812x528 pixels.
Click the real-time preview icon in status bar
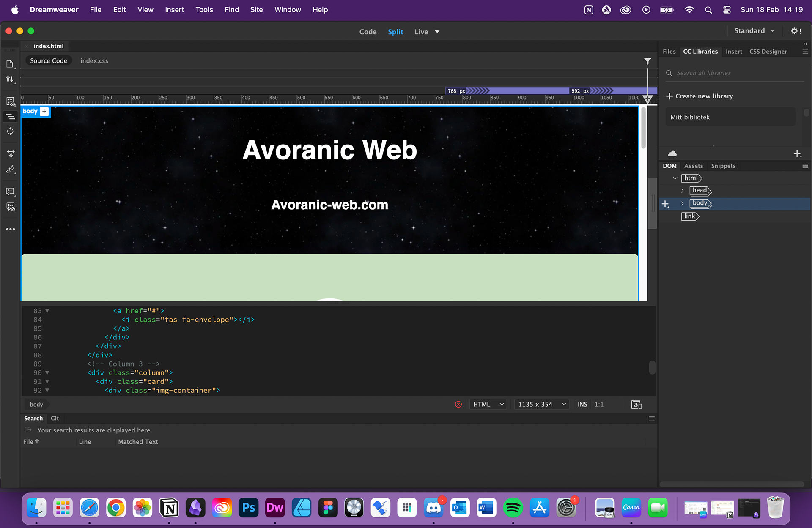636,405
